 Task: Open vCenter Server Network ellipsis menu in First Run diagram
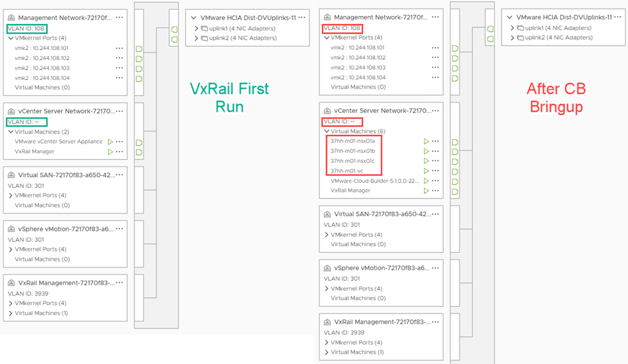coord(119,111)
